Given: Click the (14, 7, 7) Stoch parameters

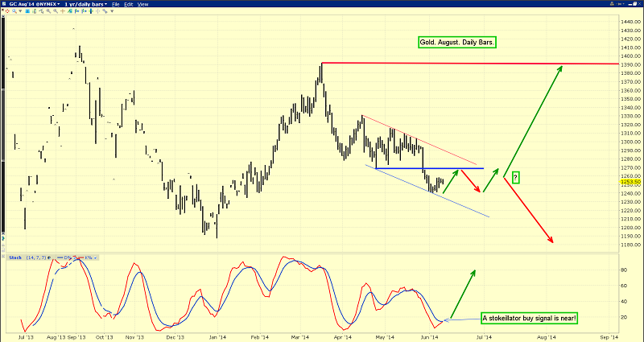Looking at the screenshot, I should pyautogui.click(x=36, y=258).
